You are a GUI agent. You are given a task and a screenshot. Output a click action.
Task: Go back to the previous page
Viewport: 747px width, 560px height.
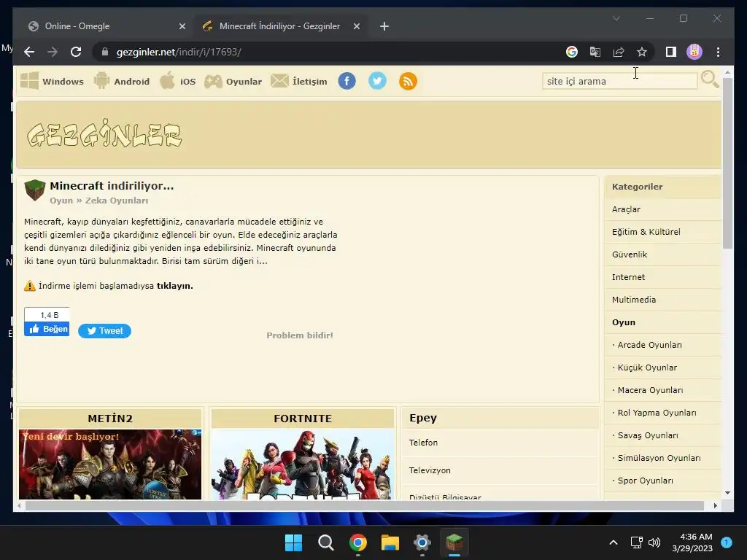click(29, 52)
